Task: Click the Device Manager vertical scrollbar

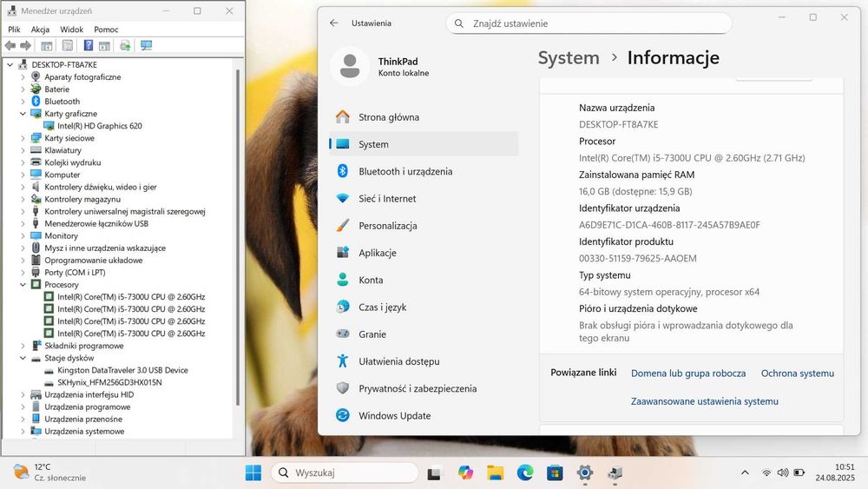Action: click(238, 237)
